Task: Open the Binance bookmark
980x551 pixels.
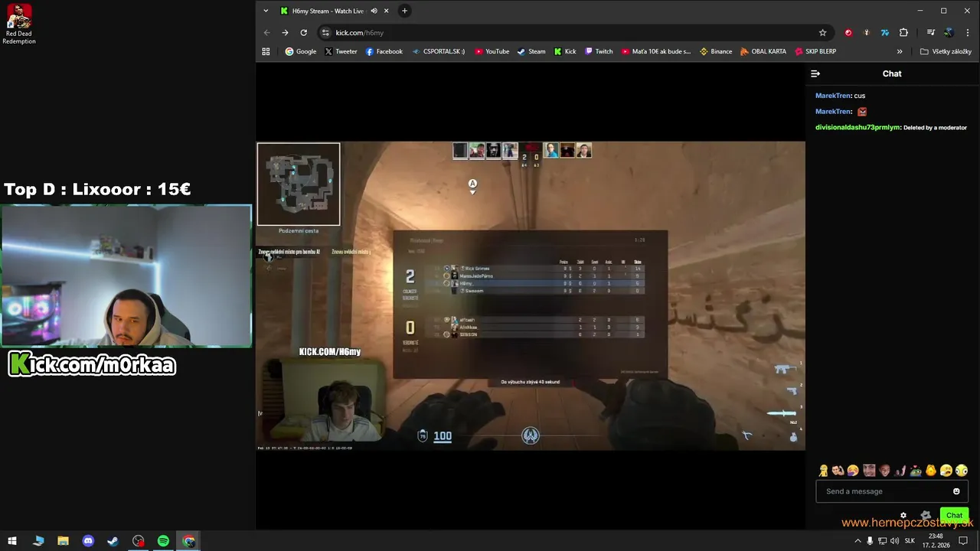Action: 716,51
